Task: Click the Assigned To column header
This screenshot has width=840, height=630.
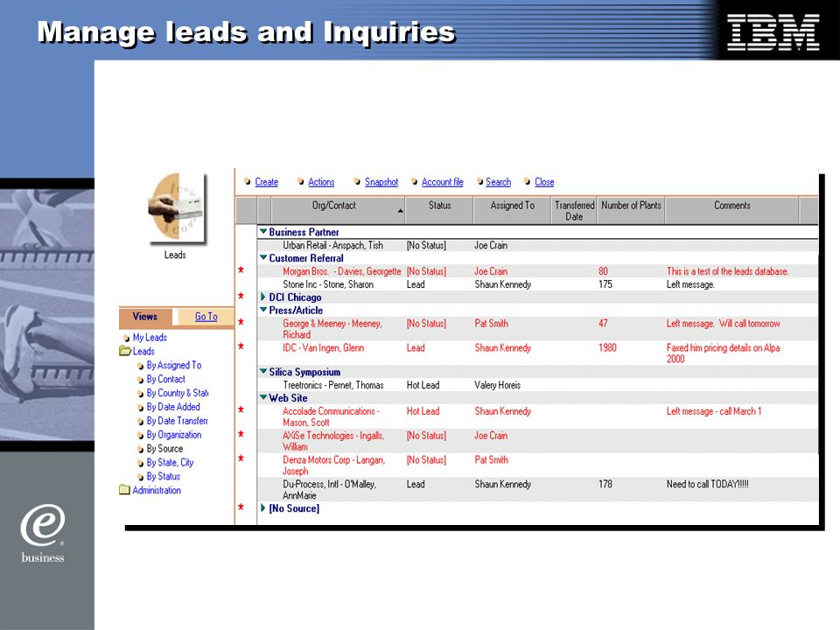Action: coord(512,210)
